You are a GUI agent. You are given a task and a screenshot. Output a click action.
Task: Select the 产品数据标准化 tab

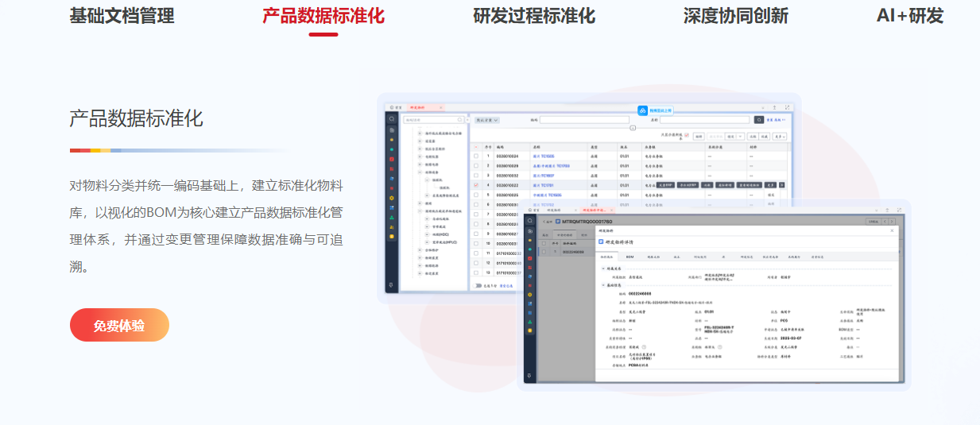point(323,15)
